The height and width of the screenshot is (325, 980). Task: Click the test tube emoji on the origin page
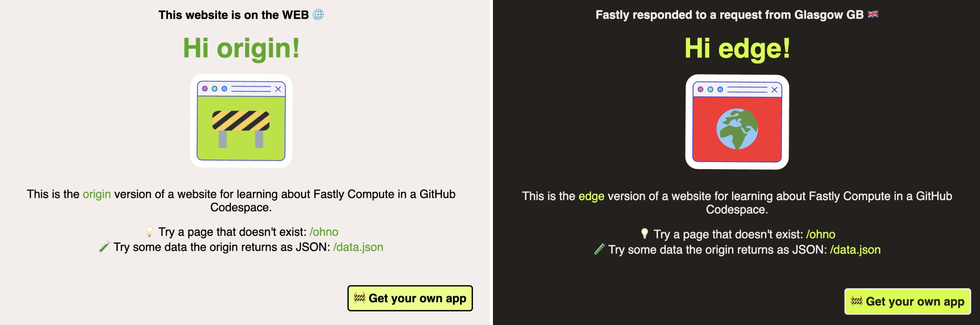(104, 247)
